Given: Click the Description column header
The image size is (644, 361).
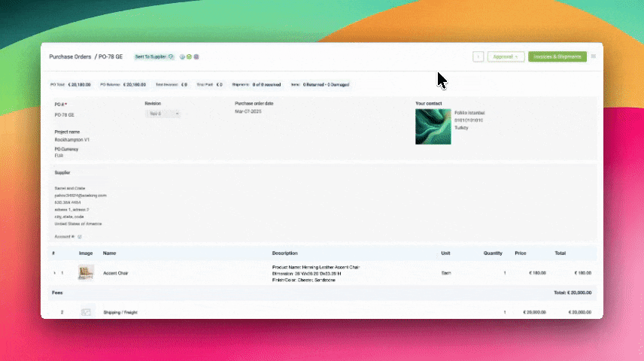Looking at the screenshot, I should (284, 253).
